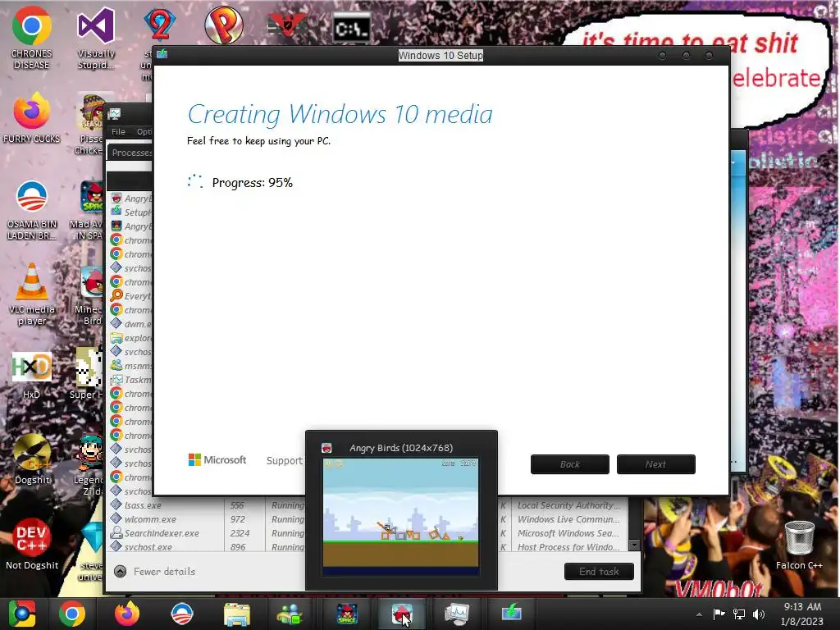Switch to Windows 10 Setup taskbar icon

[512, 614]
